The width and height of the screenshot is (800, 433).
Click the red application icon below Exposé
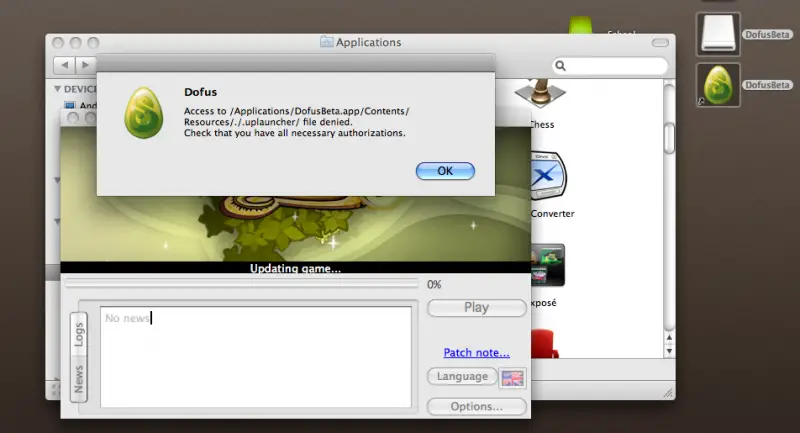544,344
